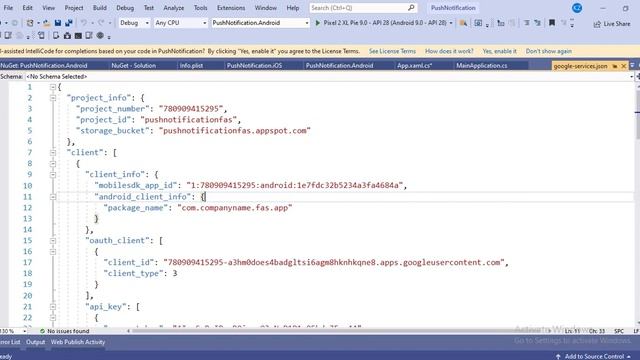The width and height of the screenshot is (640, 360).
Task: Click the comment out selected lines icon
Action: coord(527,23)
